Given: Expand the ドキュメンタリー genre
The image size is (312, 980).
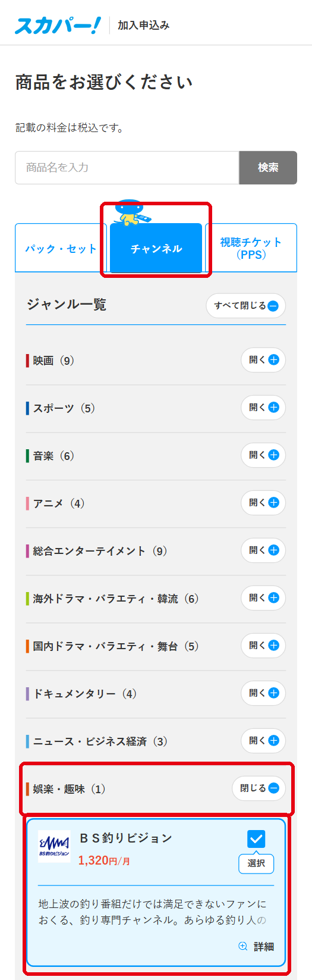Looking at the screenshot, I should point(263,693).
